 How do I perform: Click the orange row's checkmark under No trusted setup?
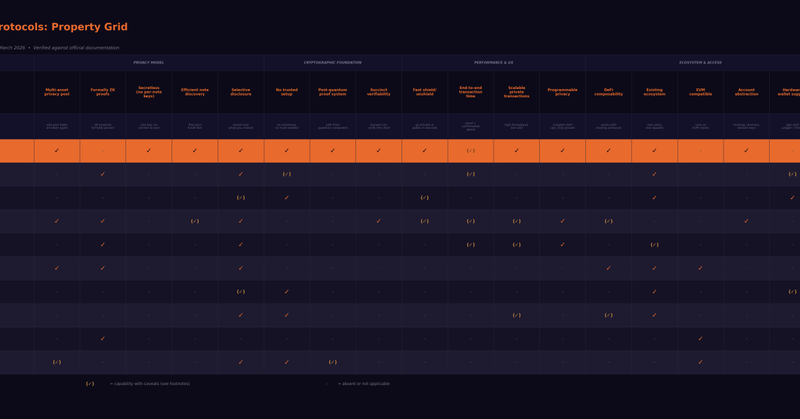click(x=287, y=151)
